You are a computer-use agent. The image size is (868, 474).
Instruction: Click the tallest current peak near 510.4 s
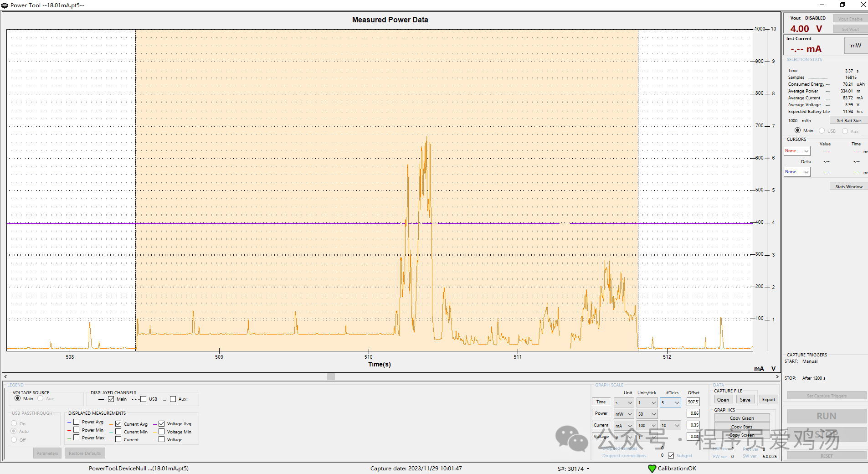[427, 137]
